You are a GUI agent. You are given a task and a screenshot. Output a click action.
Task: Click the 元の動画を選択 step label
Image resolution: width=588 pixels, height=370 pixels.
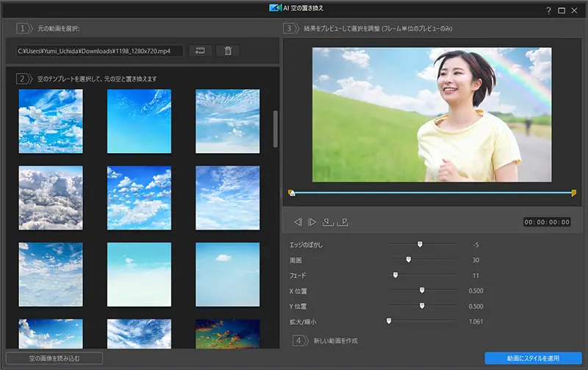point(59,29)
